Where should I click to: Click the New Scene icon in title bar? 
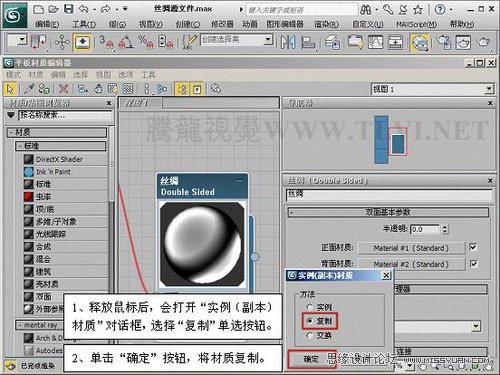point(39,9)
